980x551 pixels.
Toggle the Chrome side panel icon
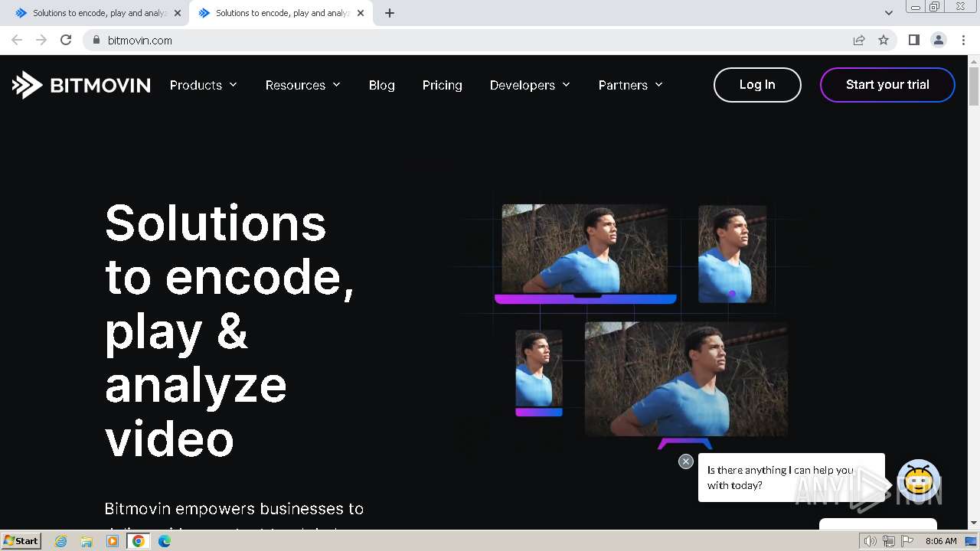(913, 40)
